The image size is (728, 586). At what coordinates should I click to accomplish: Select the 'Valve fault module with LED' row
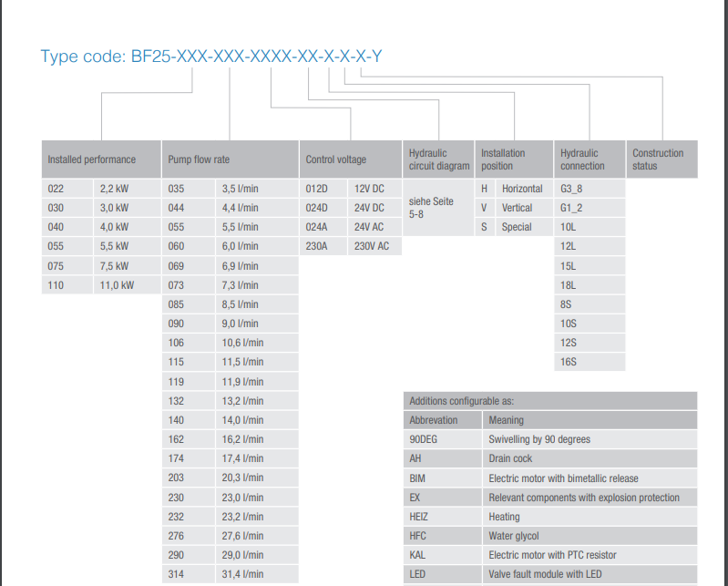pyautogui.click(x=545, y=574)
